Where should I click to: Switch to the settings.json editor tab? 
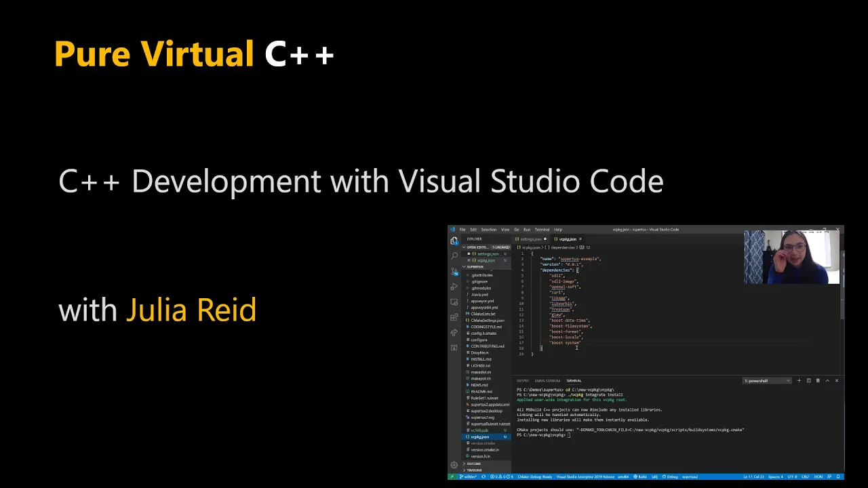pyautogui.click(x=531, y=239)
